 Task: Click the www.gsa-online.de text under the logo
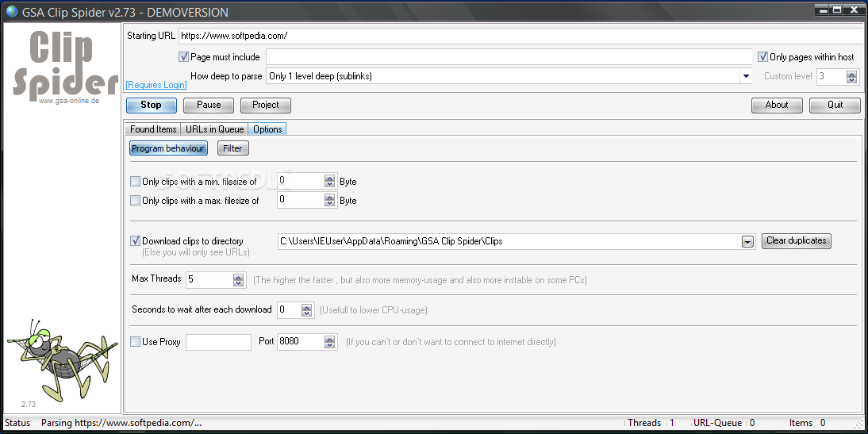pos(69,101)
